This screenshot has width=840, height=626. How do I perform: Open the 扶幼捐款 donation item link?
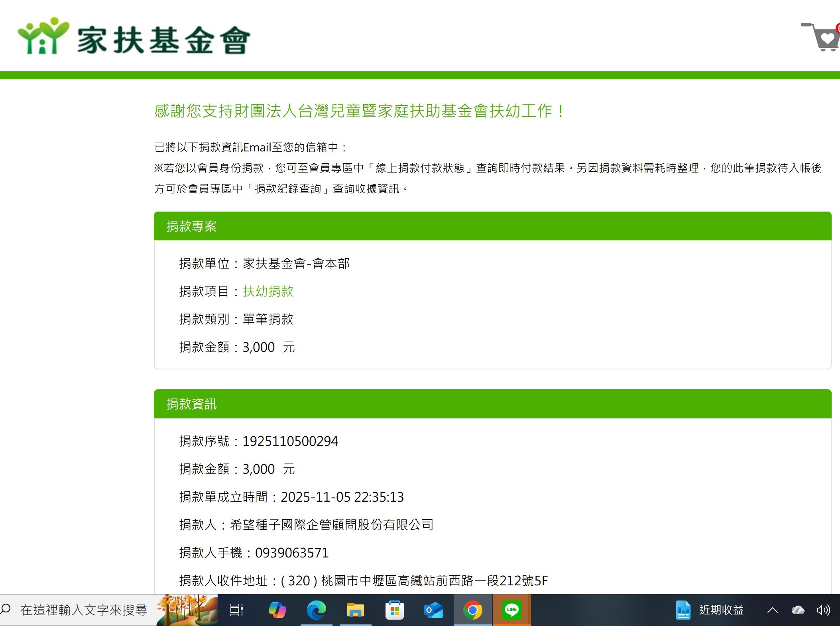click(268, 291)
